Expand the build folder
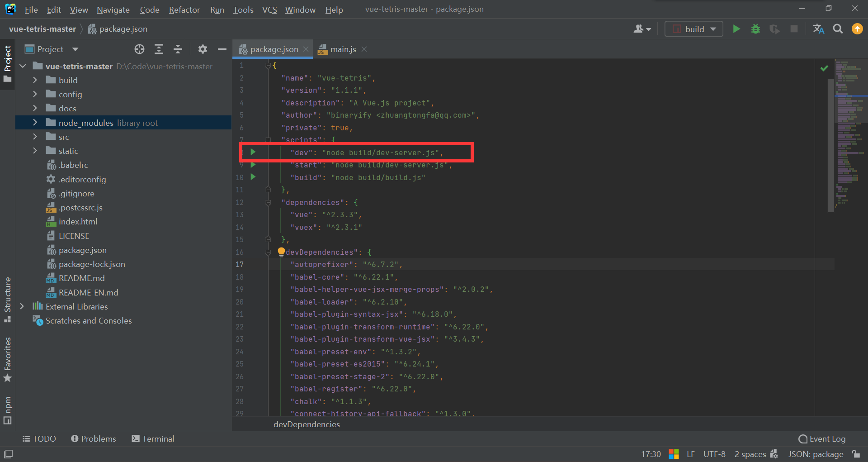This screenshot has height=462, width=868. coord(35,80)
